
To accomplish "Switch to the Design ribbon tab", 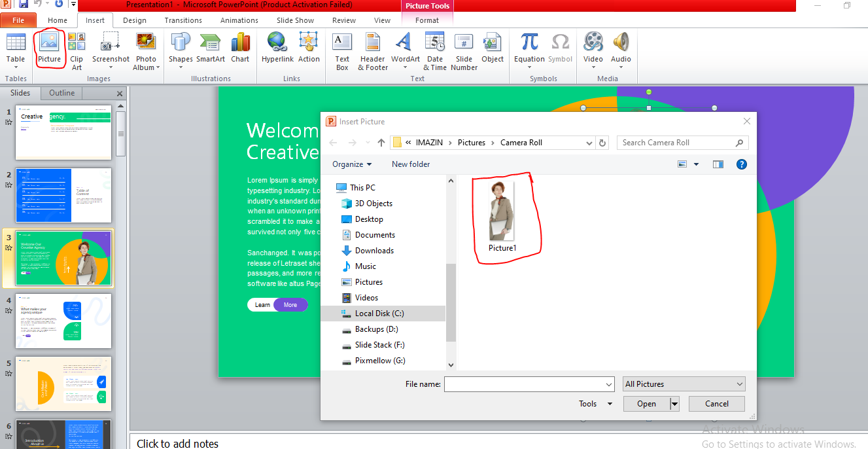I will (135, 20).
